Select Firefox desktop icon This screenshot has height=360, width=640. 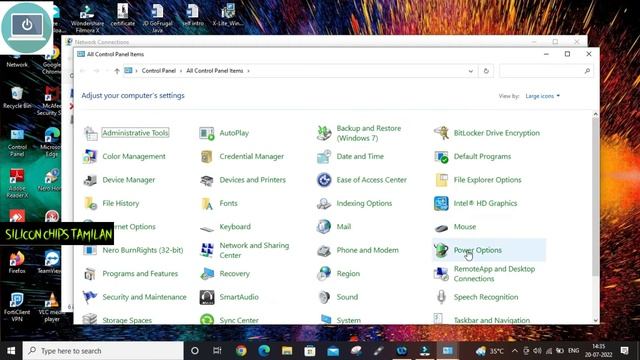tap(17, 262)
